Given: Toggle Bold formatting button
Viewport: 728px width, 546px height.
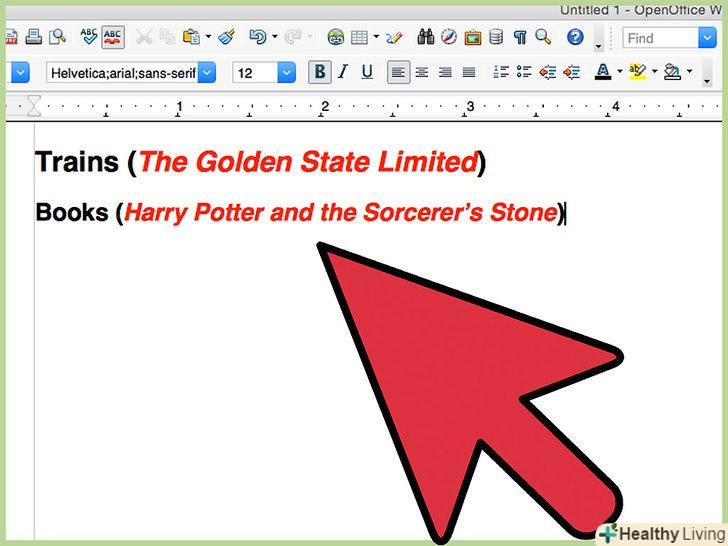Looking at the screenshot, I should [x=320, y=72].
